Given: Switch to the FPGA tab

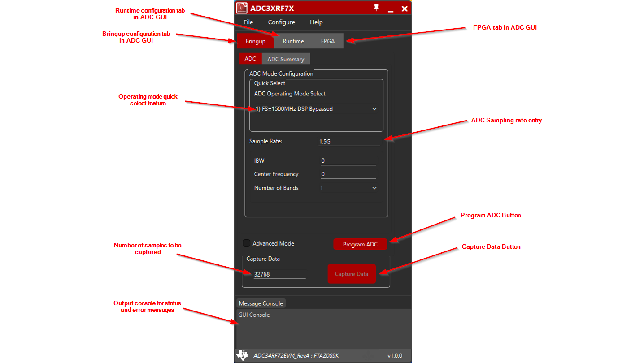Looking at the screenshot, I should 328,41.
